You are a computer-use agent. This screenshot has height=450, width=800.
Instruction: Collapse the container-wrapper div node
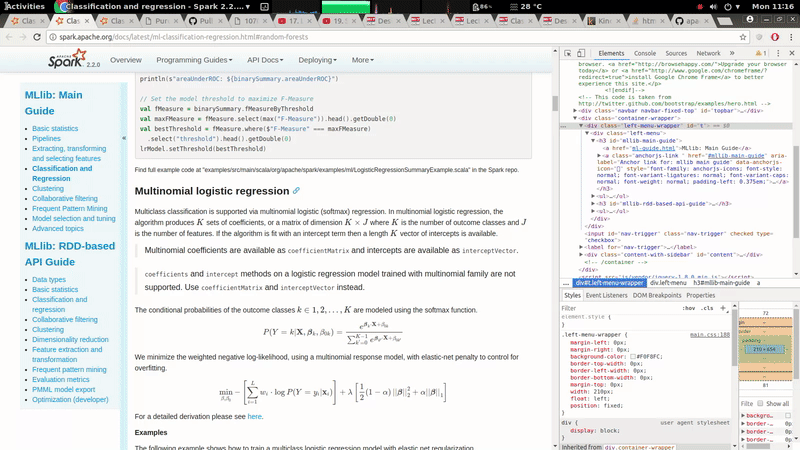(575, 118)
